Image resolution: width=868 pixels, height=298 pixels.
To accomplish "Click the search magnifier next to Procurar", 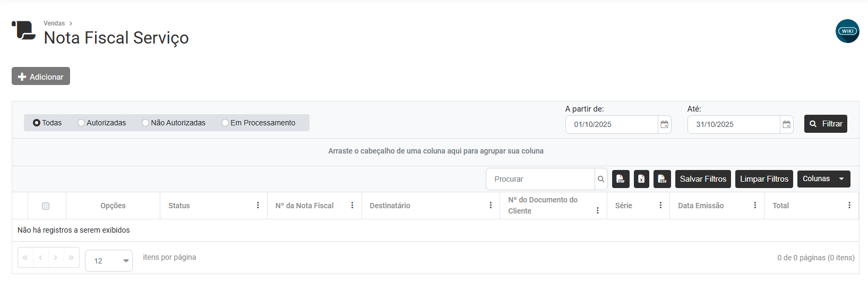I will (x=601, y=179).
